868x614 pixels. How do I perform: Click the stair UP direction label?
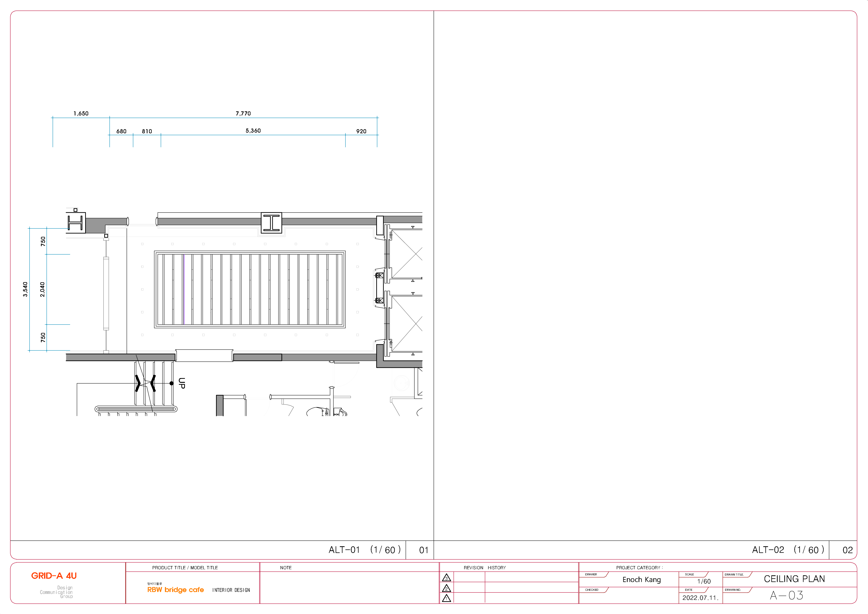coord(182,383)
